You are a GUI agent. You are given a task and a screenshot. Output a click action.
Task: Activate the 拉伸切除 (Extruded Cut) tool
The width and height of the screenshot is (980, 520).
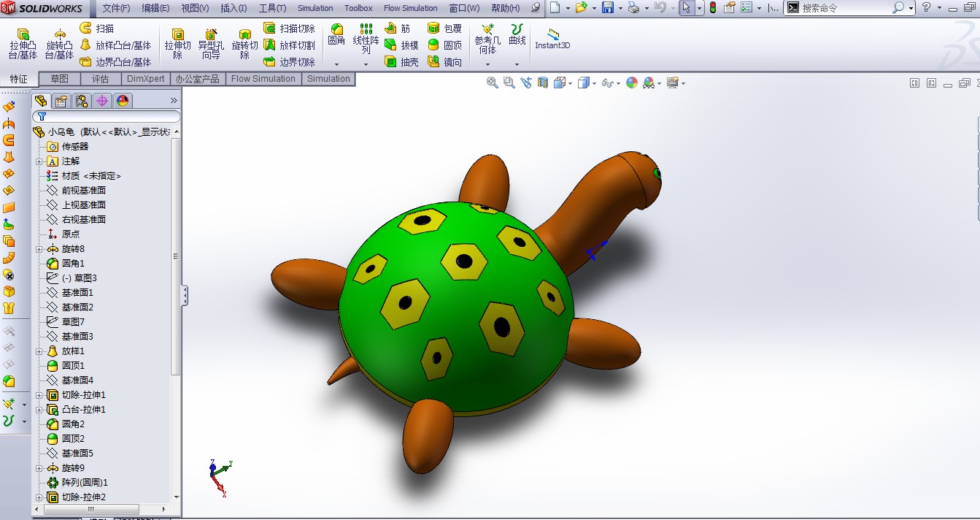click(x=177, y=42)
